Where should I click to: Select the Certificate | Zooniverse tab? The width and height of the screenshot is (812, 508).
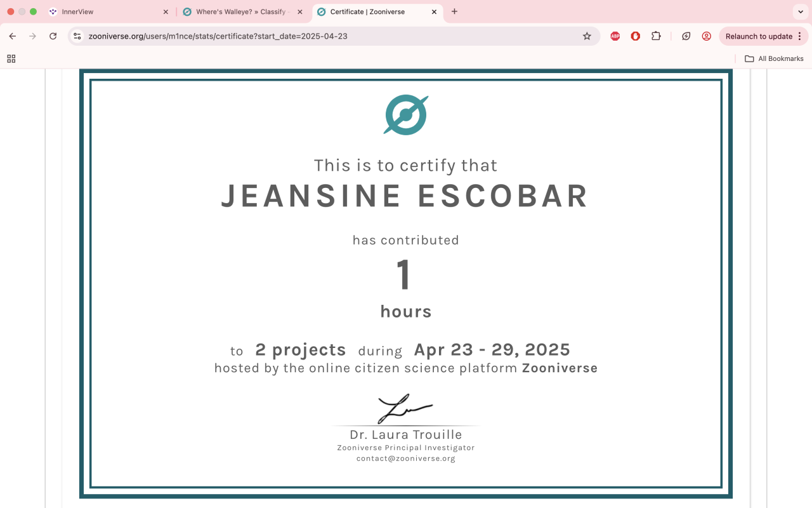pyautogui.click(x=377, y=11)
